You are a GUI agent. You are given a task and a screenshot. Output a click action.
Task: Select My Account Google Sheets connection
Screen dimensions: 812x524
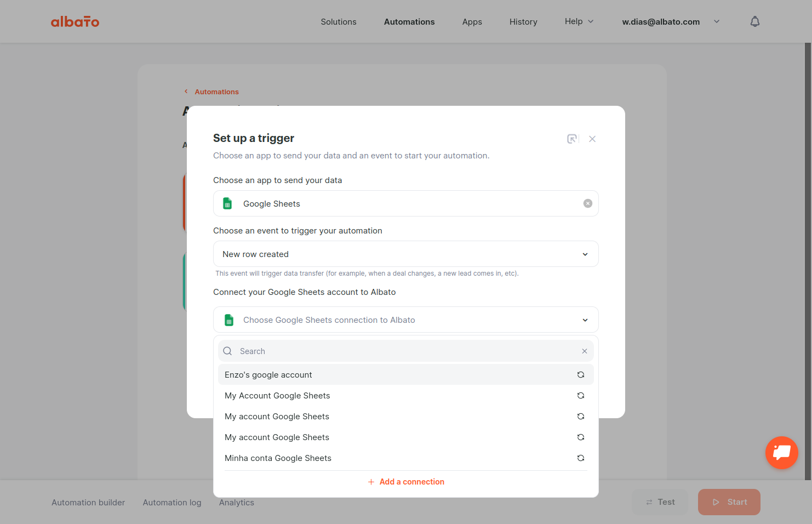(406, 396)
